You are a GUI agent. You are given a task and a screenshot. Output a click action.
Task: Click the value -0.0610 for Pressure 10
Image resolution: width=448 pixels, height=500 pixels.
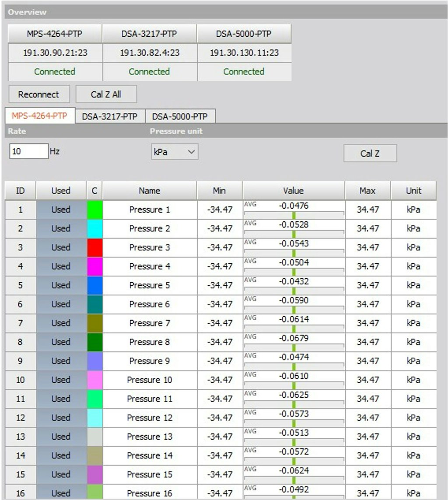(294, 376)
